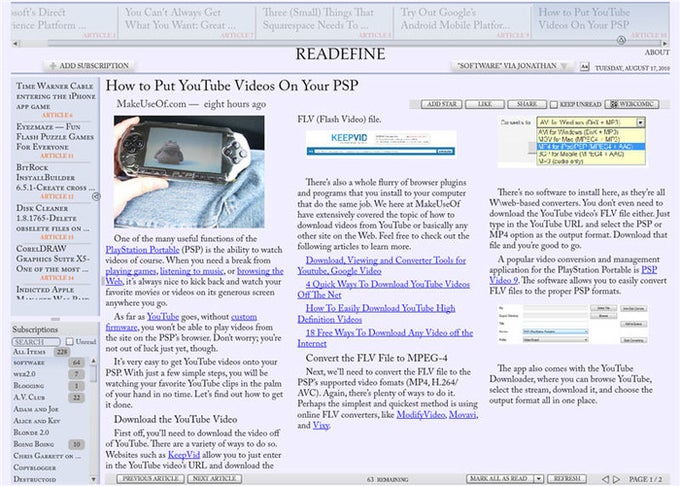Click the up arrow of the subscriptions scrollbar
This screenshot has width=680, height=486.
pyautogui.click(x=94, y=361)
